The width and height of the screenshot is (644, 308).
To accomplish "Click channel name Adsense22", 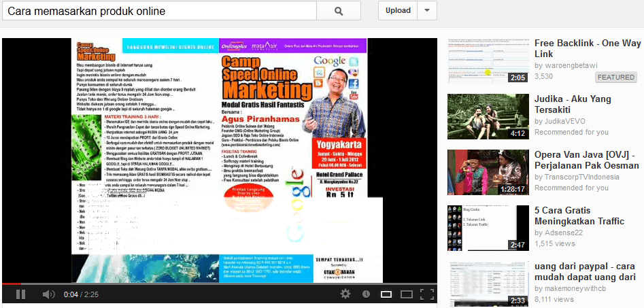I will pyautogui.click(x=564, y=233).
